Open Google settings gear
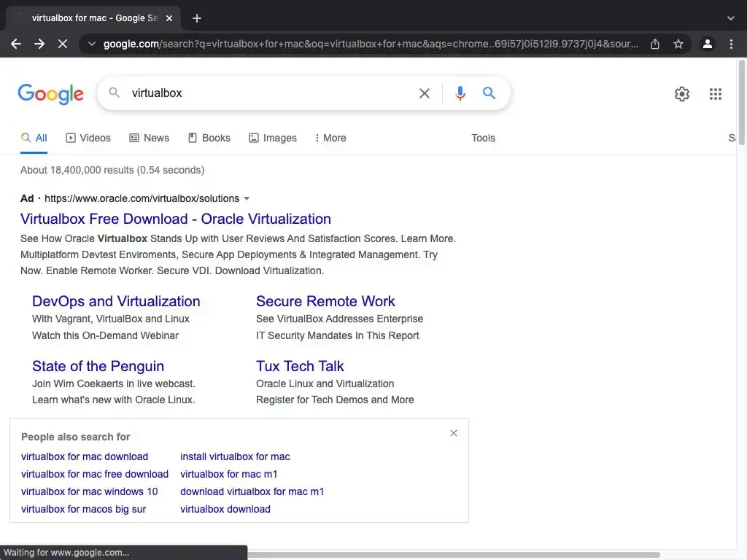 coord(682,94)
